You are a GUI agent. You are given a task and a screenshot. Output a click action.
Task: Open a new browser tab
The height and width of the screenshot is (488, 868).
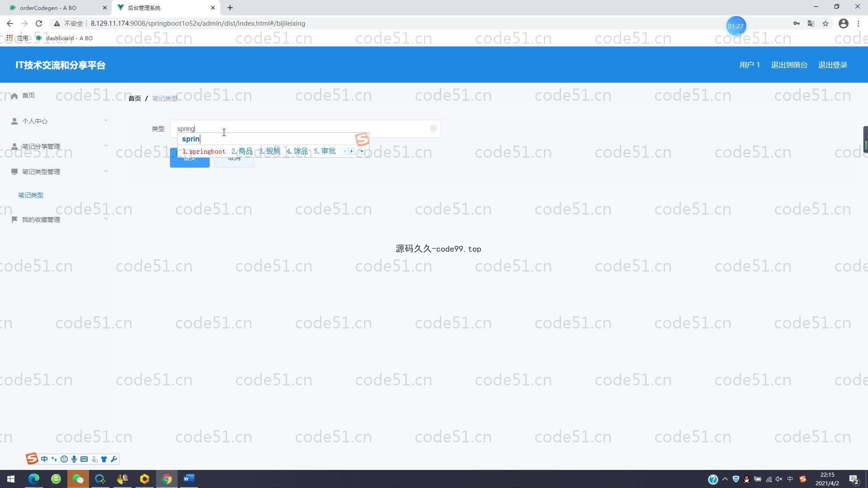point(230,8)
